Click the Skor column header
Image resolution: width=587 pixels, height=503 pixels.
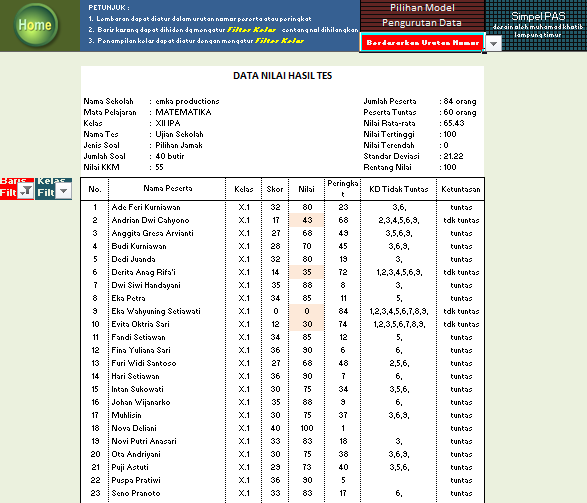pyautogui.click(x=275, y=189)
